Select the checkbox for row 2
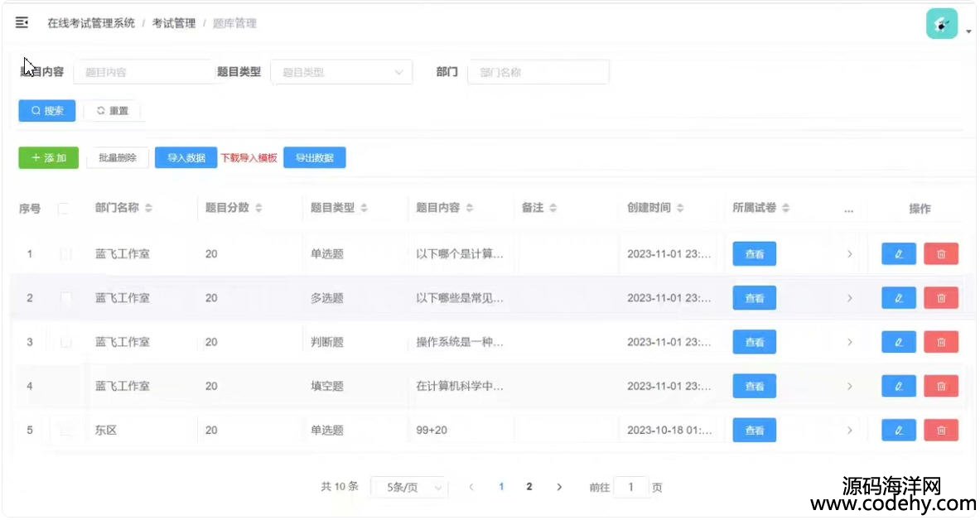The width and height of the screenshot is (980, 520). click(66, 298)
